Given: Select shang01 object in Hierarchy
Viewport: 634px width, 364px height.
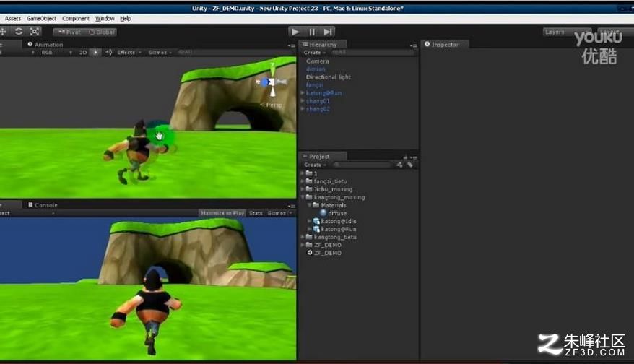Looking at the screenshot, I should [318, 101].
